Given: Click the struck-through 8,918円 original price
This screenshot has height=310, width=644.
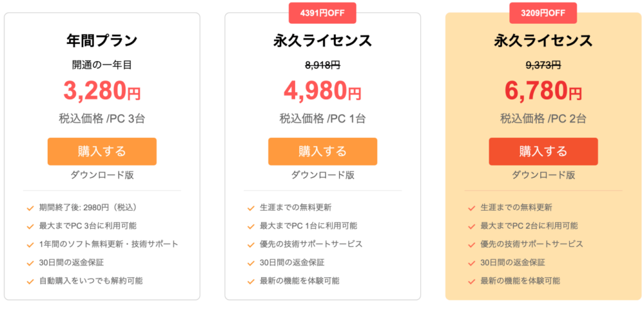Looking at the screenshot, I should click(x=323, y=64).
